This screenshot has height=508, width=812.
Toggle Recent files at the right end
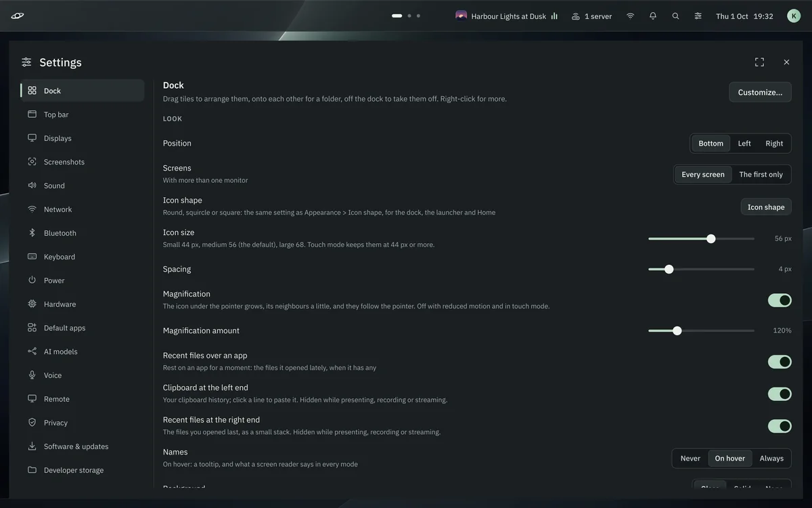pyautogui.click(x=780, y=426)
